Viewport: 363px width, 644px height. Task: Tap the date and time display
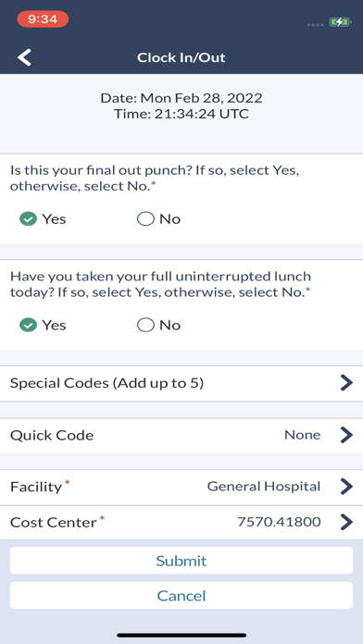(181, 106)
